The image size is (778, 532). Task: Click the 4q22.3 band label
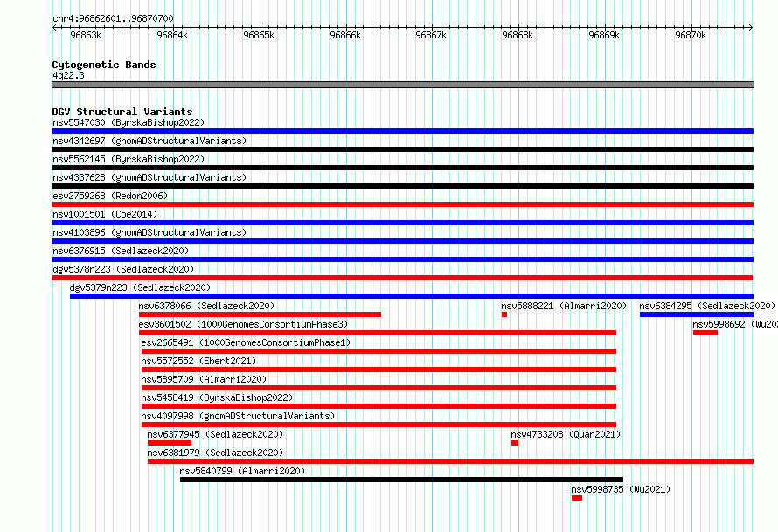pyautogui.click(x=68, y=75)
